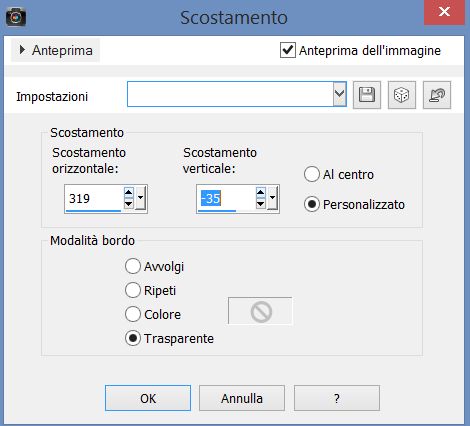
Task: Confirm with the OK button
Action: pos(148,398)
